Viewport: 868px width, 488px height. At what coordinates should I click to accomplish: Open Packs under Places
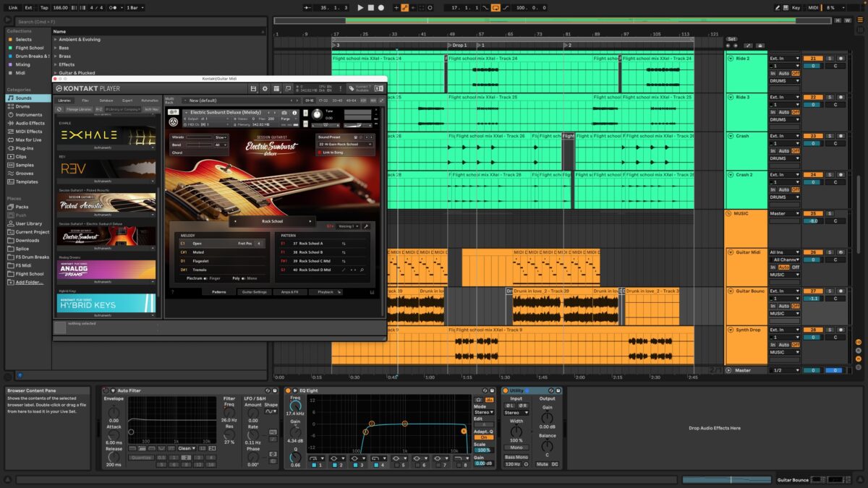(x=22, y=207)
